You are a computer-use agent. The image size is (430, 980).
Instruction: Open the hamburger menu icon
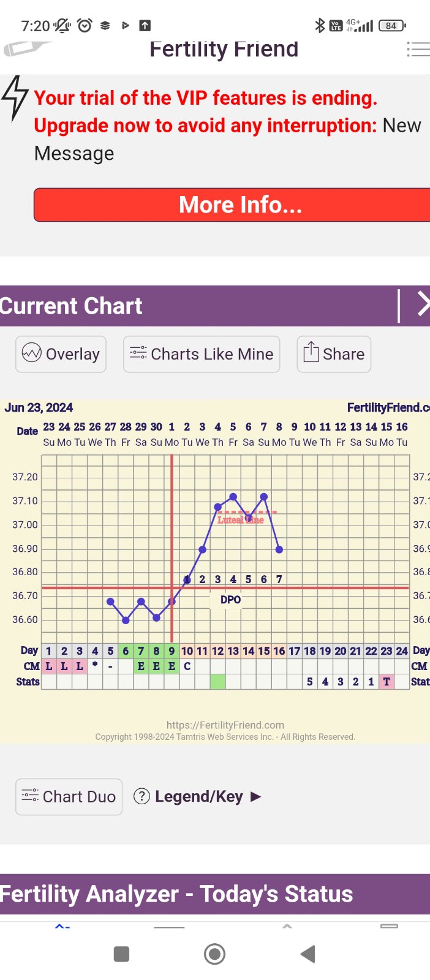(x=418, y=50)
